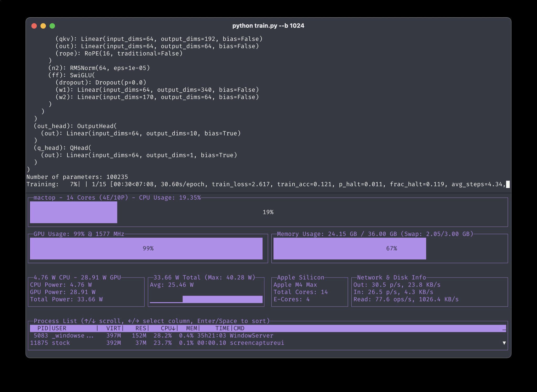Click the RES column header
Screen dimensions: 537x392
point(141,328)
